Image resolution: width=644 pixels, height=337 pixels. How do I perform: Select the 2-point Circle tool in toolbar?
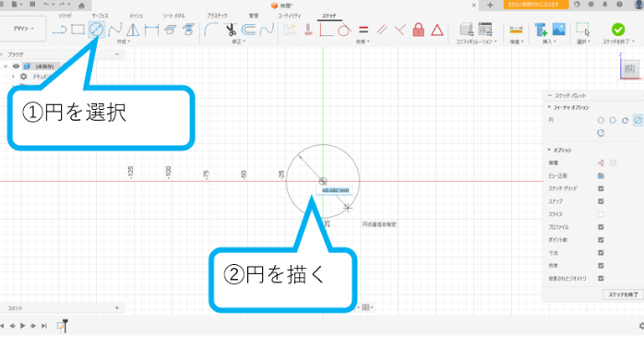tap(96, 30)
